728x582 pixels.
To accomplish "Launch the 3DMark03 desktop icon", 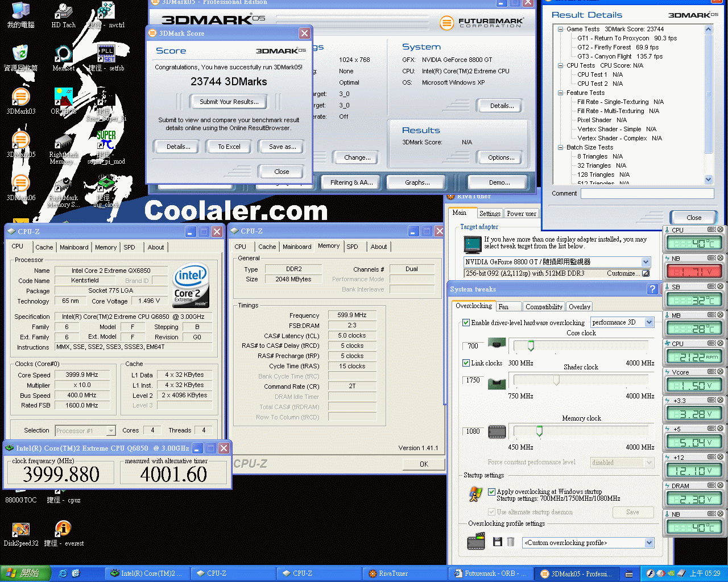I will (x=20, y=101).
